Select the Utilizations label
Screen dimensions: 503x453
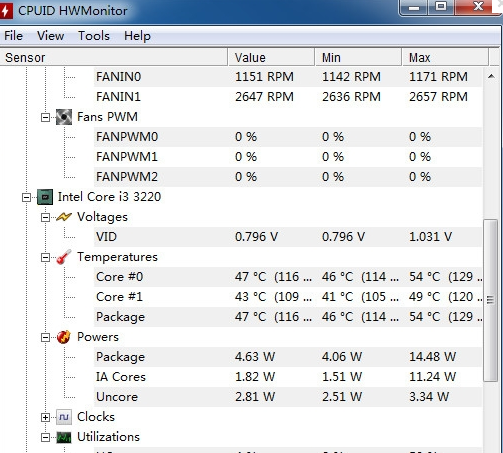point(108,437)
